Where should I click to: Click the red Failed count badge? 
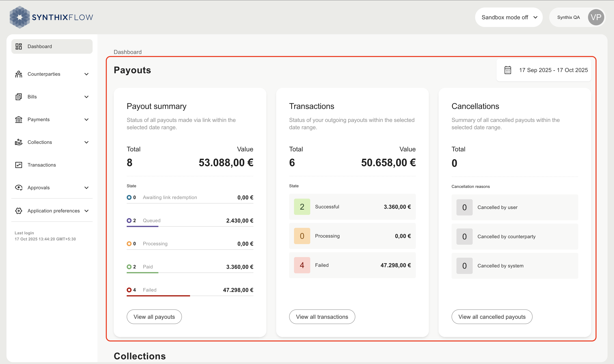pos(302,265)
